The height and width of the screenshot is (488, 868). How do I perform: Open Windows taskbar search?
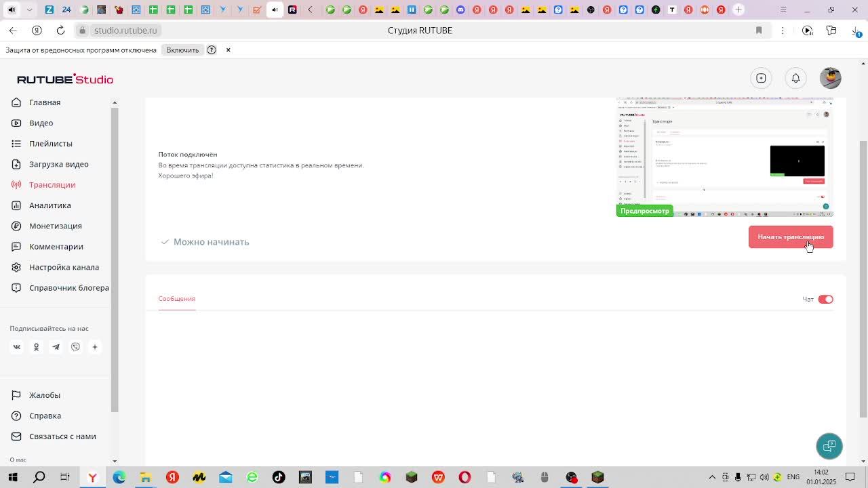(39, 477)
